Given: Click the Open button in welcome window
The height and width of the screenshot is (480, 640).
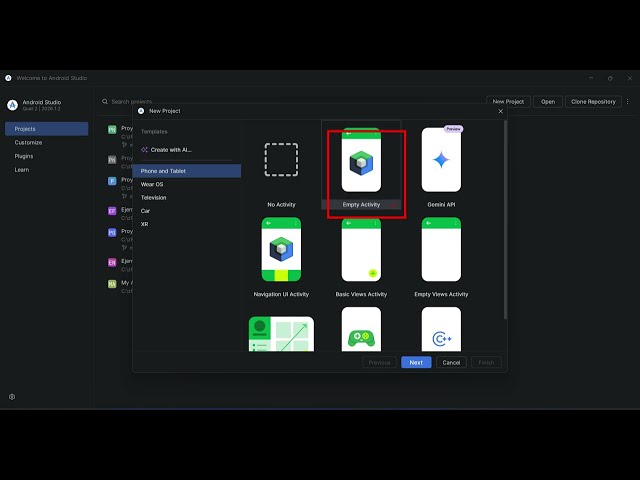Looking at the screenshot, I should coord(548,102).
